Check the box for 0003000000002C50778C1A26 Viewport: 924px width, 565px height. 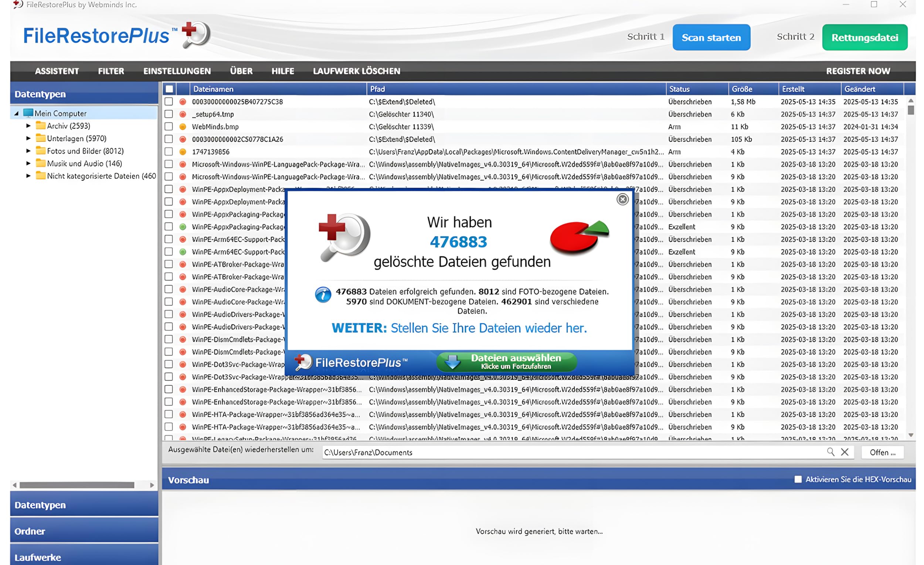169,139
